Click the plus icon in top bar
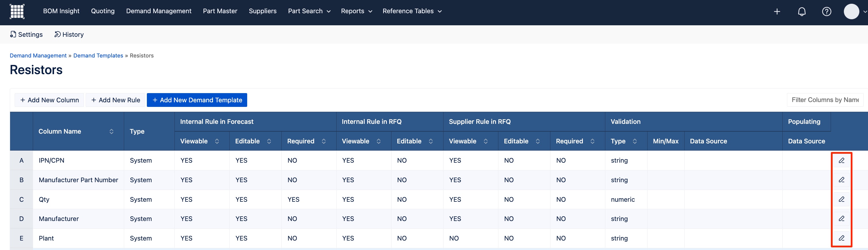Viewport: 868px width, 250px height. click(777, 12)
